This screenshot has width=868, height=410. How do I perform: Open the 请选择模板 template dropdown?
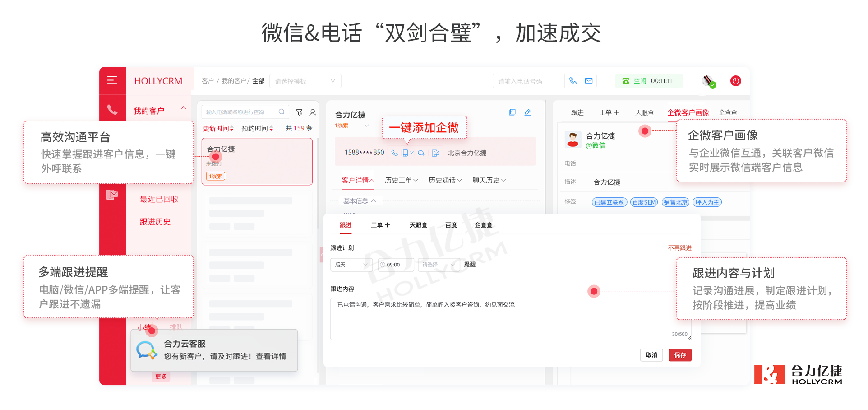(x=305, y=81)
